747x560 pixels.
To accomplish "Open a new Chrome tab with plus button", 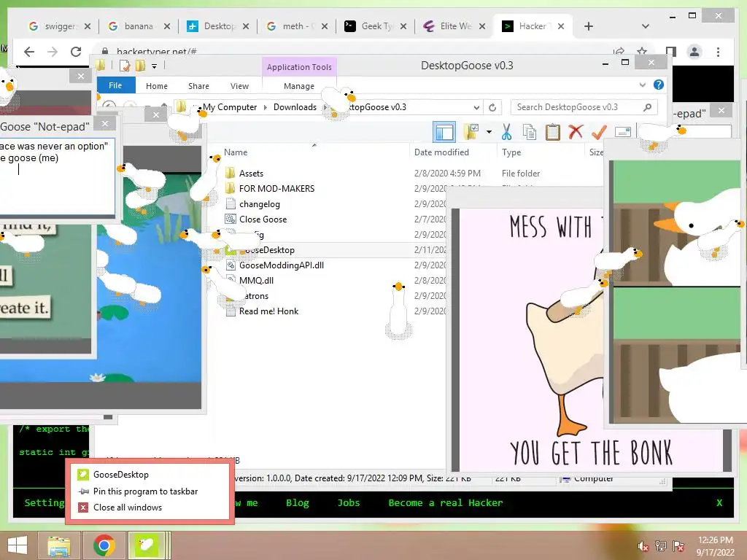I will coord(589,26).
